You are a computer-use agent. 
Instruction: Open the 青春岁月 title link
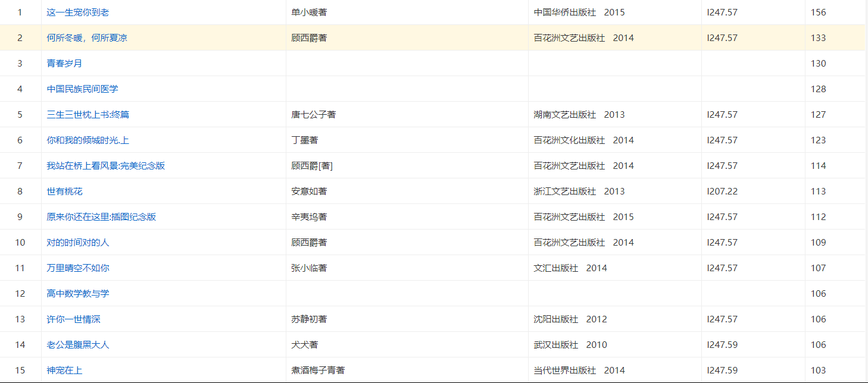click(x=65, y=63)
